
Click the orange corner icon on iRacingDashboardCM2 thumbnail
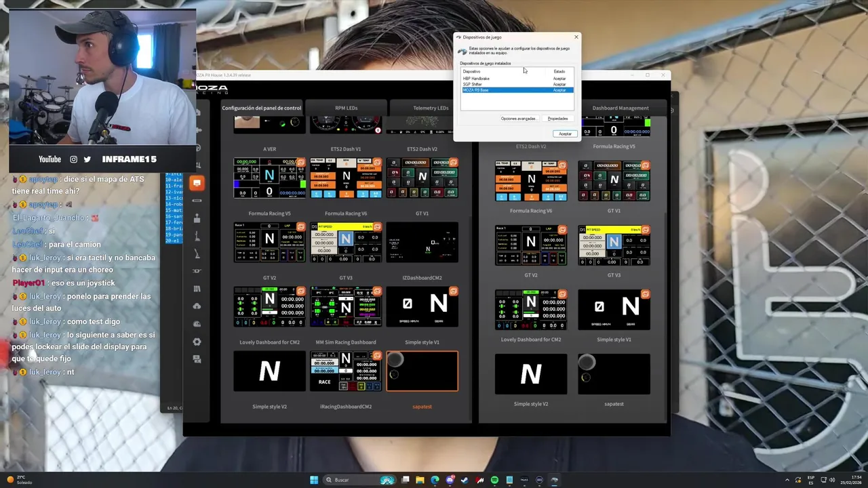[377, 356]
